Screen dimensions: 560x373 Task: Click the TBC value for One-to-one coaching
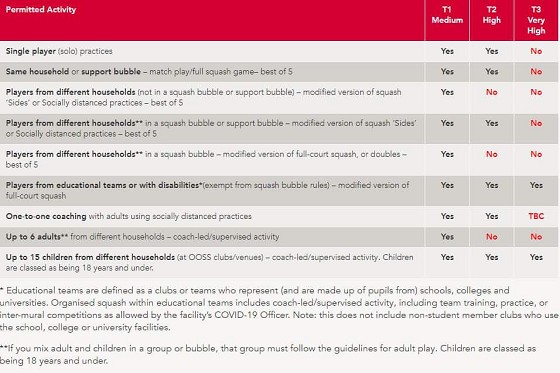coord(536,216)
